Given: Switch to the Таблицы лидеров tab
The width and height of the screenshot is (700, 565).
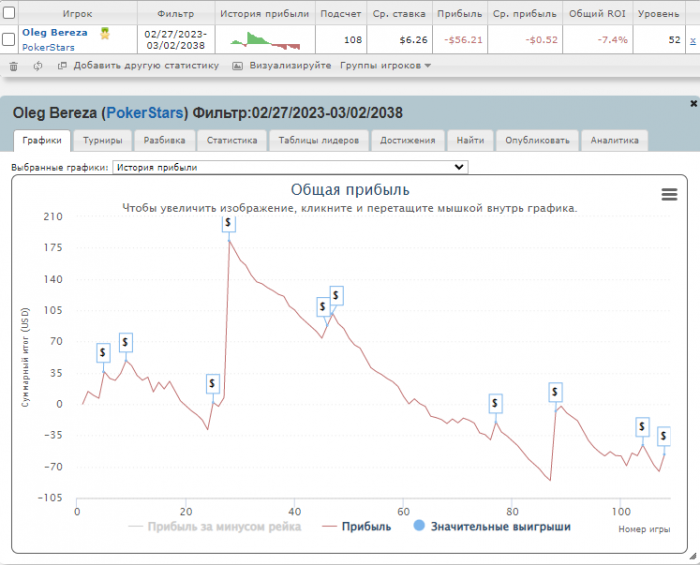Looking at the screenshot, I should tap(319, 140).
